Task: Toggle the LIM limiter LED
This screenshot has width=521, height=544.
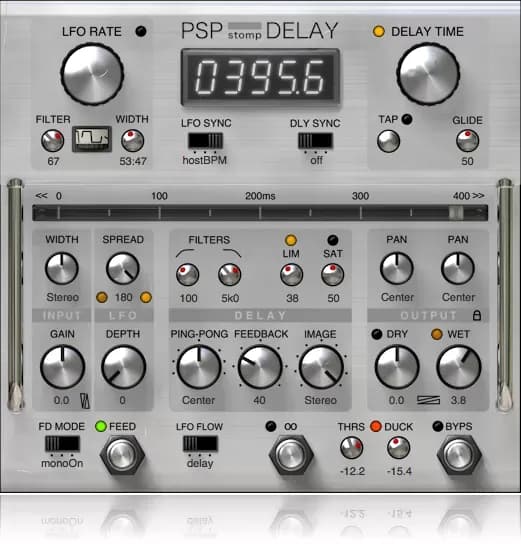Action: 291,240
